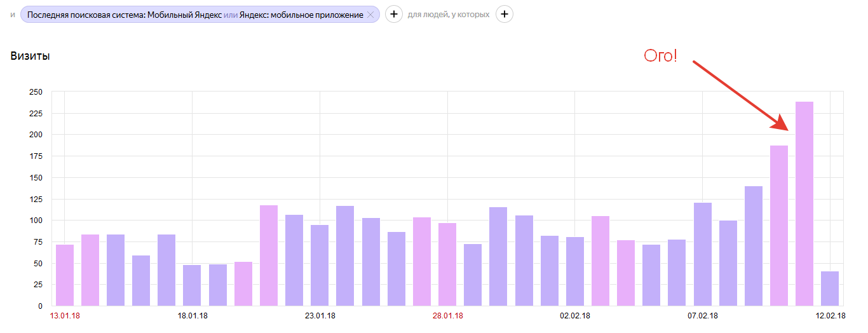Click the 'Визиты' chart title
The height and width of the screenshot is (333, 868).
click(x=30, y=56)
